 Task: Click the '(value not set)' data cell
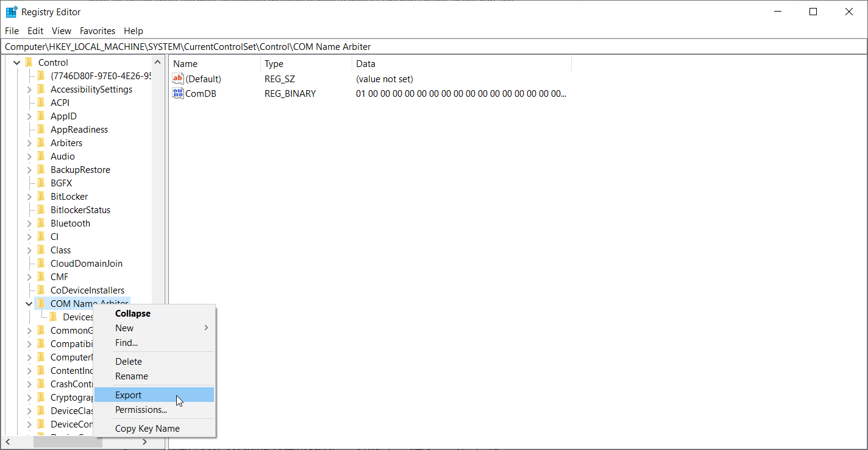[385, 79]
